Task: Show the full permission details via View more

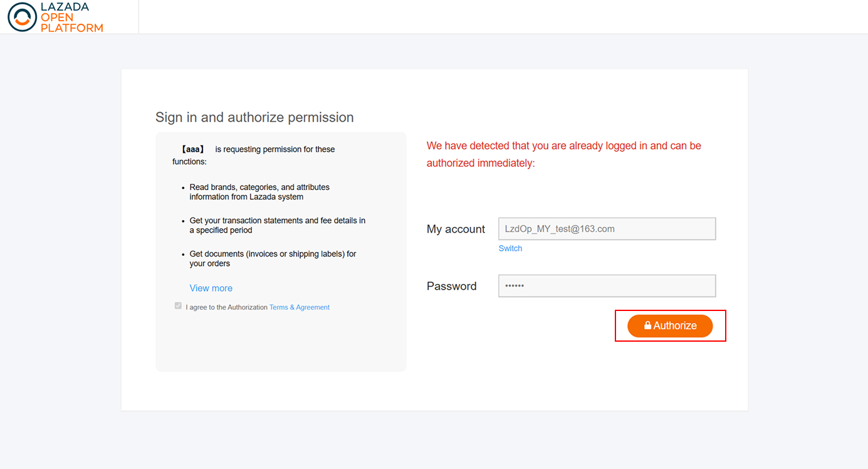Action: (211, 288)
